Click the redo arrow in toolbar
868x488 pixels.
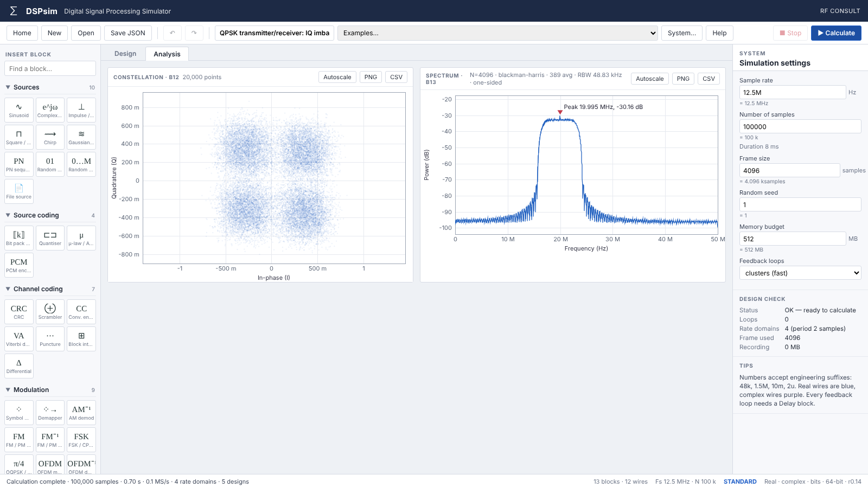click(x=194, y=33)
